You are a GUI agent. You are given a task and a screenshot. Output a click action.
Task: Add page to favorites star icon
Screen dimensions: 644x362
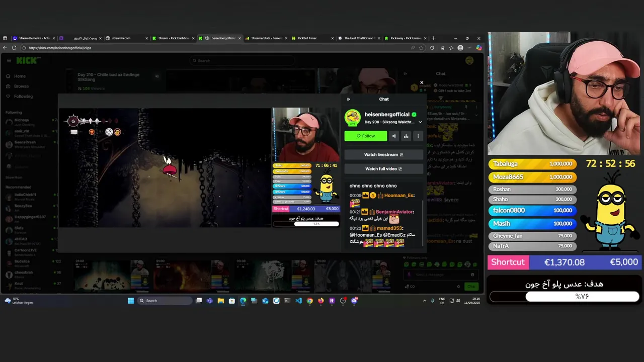click(x=421, y=48)
